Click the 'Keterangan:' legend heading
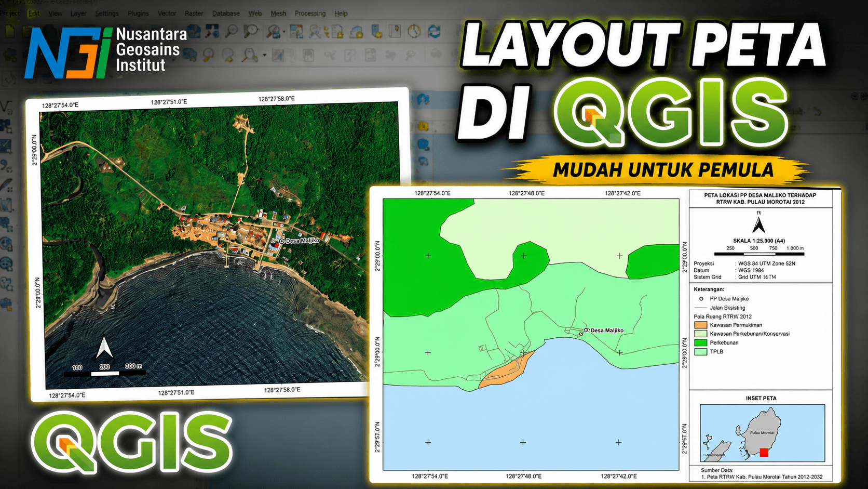 pyautogui.click(x=709, y=289)
